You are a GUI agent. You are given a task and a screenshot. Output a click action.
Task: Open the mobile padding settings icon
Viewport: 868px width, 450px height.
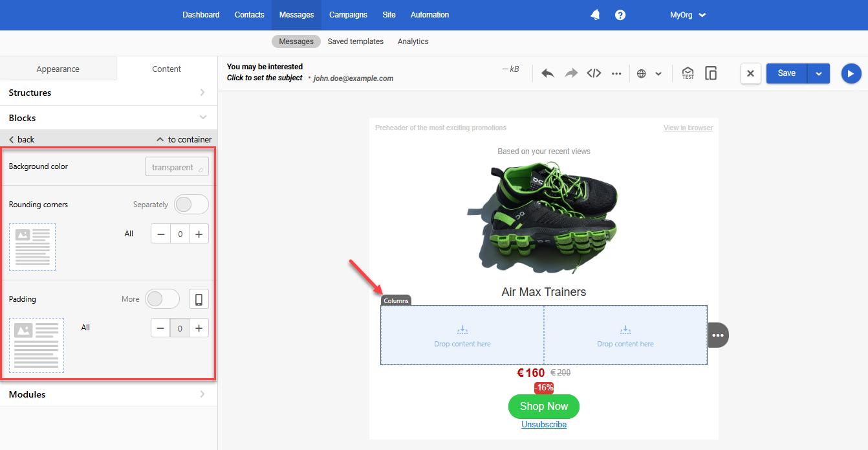(199, 299)
